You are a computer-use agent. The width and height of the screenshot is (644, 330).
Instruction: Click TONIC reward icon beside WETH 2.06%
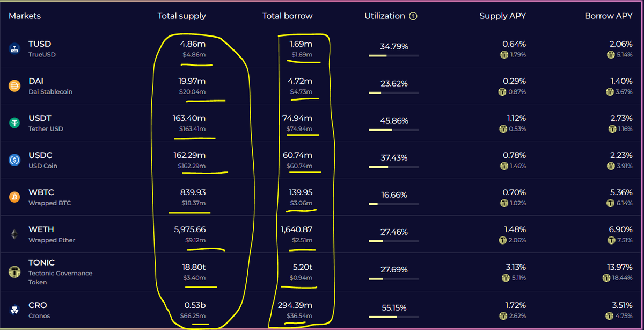pyautogui.click(x=503, y=240)
